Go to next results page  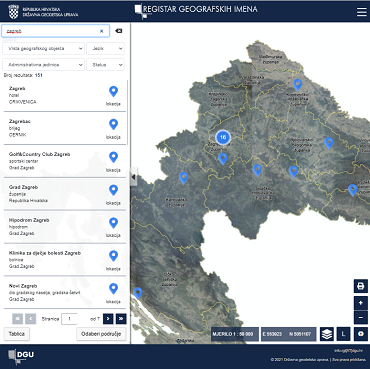pos(108,319)
